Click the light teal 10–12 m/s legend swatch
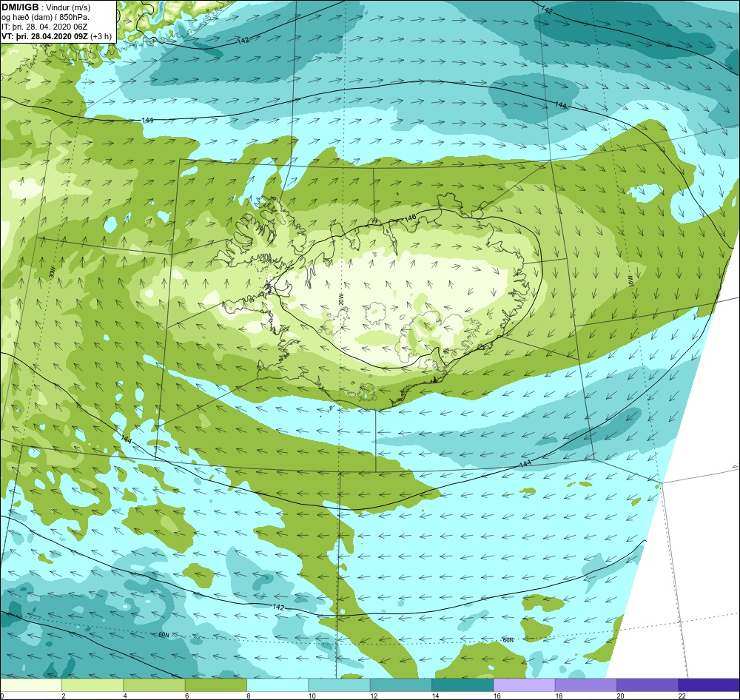 (339, 684)
